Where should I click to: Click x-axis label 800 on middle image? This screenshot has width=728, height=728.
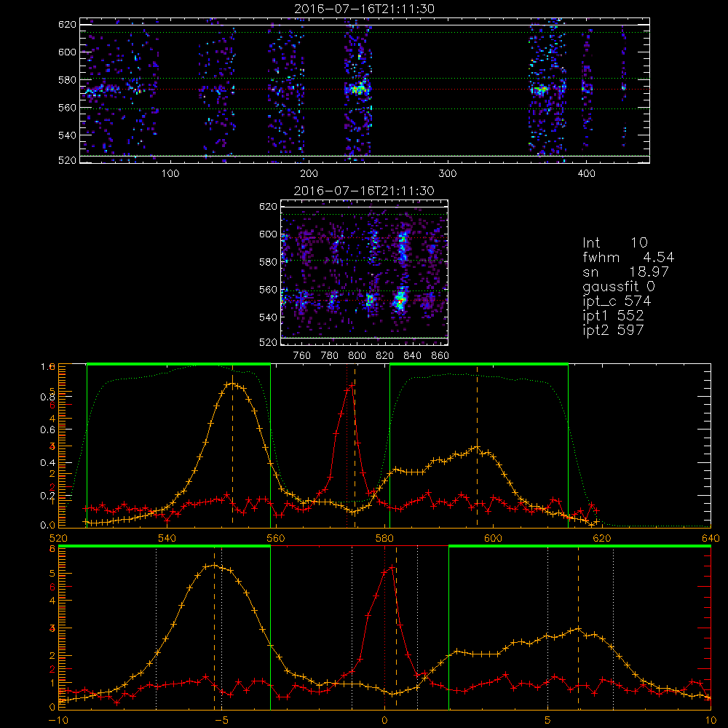357,356
